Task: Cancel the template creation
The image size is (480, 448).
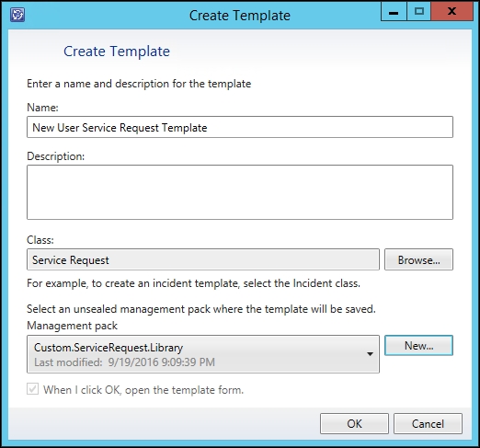Action: 428,423
